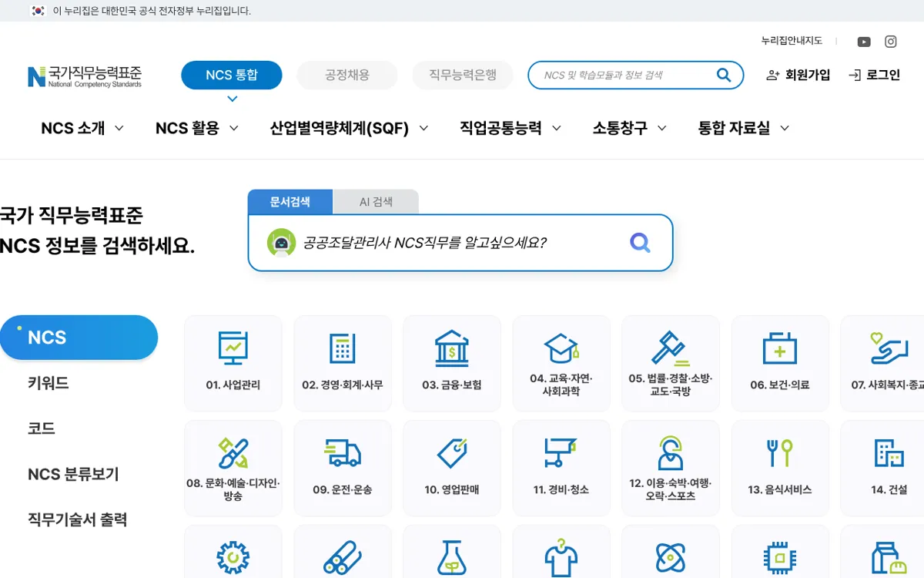Screen dimensions: 924x578
Task: Open category 12. 이용·숙박·여행·오락·스포츠
Action: click(671, 468)
